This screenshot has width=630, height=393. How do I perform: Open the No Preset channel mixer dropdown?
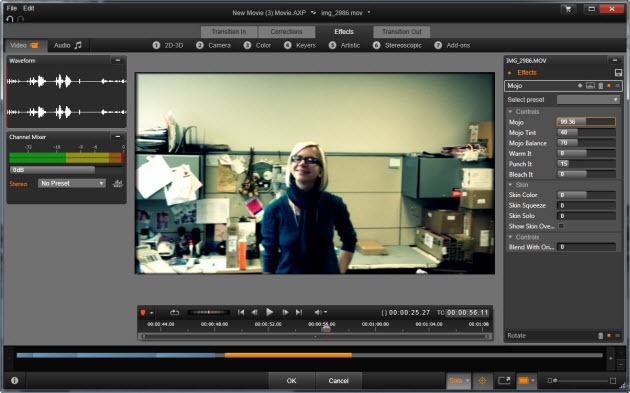[72, 184]
